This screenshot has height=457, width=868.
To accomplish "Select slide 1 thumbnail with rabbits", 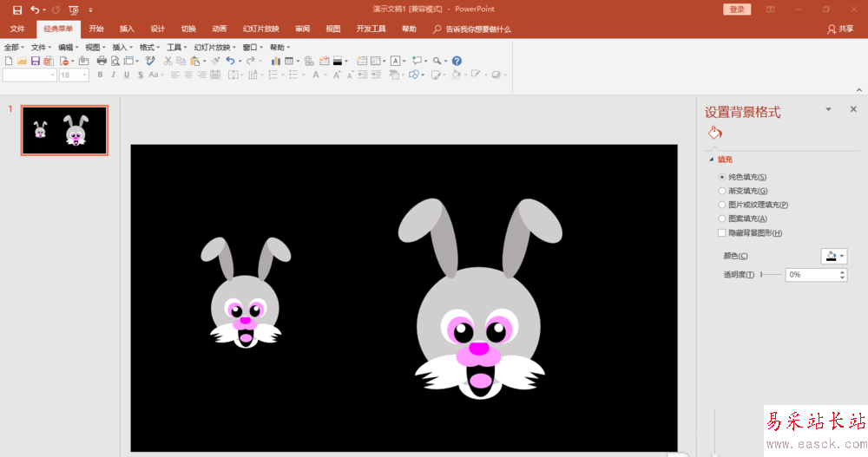I will click(x=64, y=131).
